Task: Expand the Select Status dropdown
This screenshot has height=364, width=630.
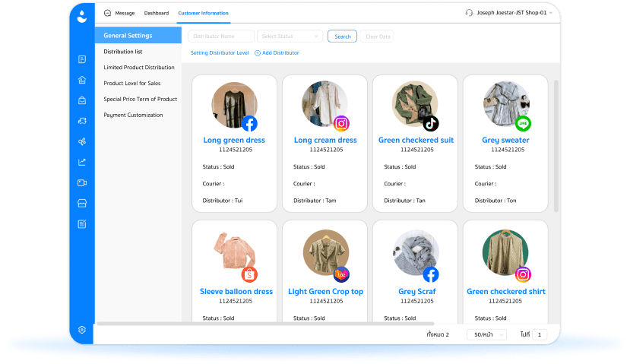Action: click(x=290, y=36)
